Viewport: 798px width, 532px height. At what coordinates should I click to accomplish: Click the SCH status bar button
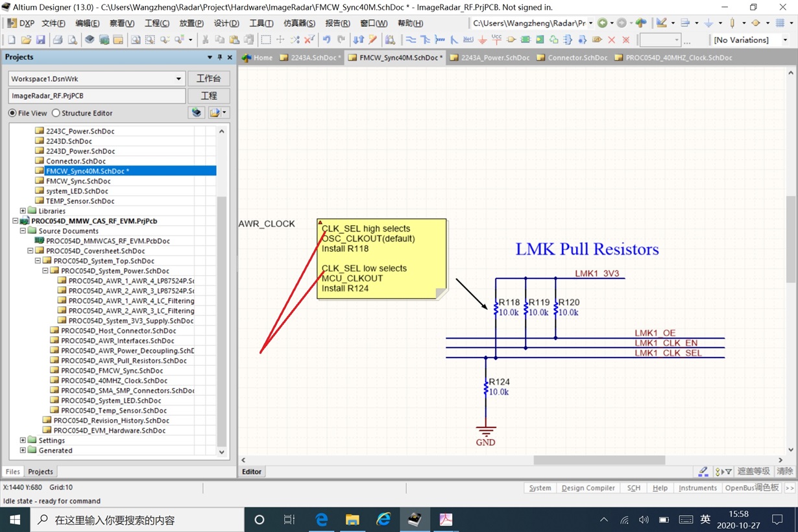633,488
